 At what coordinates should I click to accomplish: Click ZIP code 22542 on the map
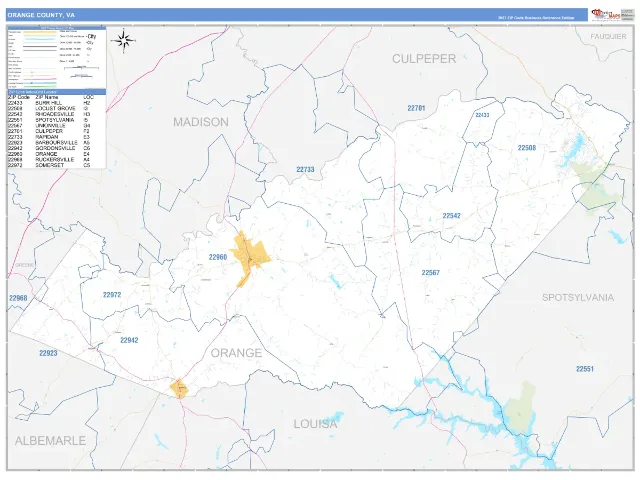(451, 216)
